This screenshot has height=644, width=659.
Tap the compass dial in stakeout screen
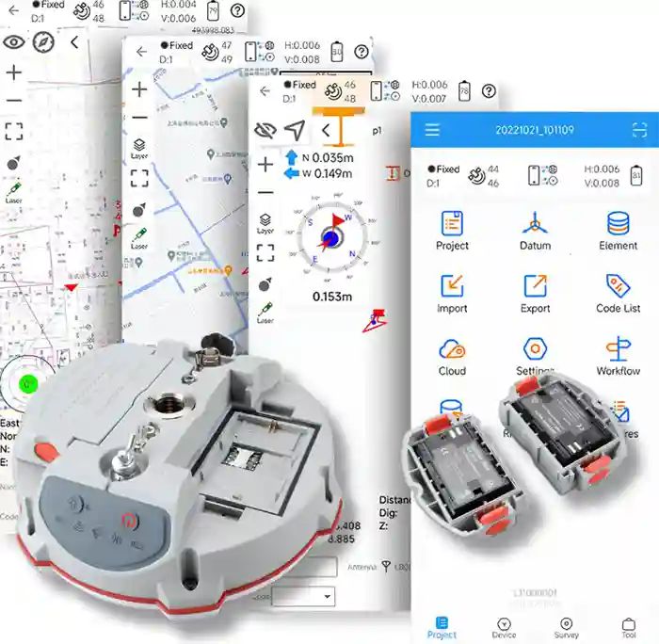tap(332, 238)
